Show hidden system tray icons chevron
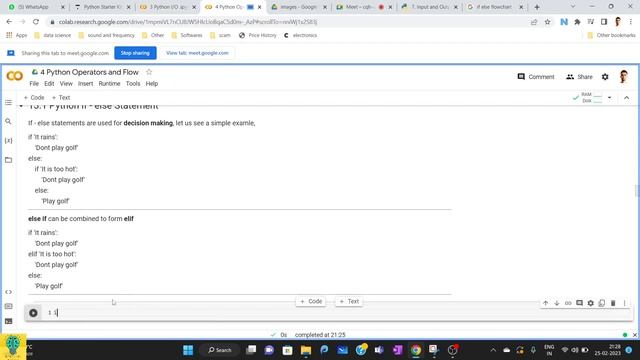Viewport: 640px width, 360px height. 493,350
